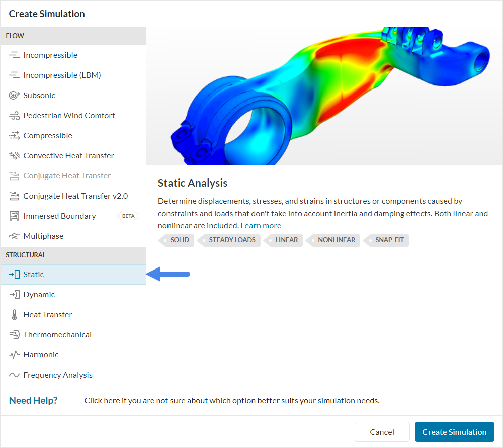Click the Cancel button
Image resolution: width=503 pixels, height=448 pixels.
click(x=382, y=432)
